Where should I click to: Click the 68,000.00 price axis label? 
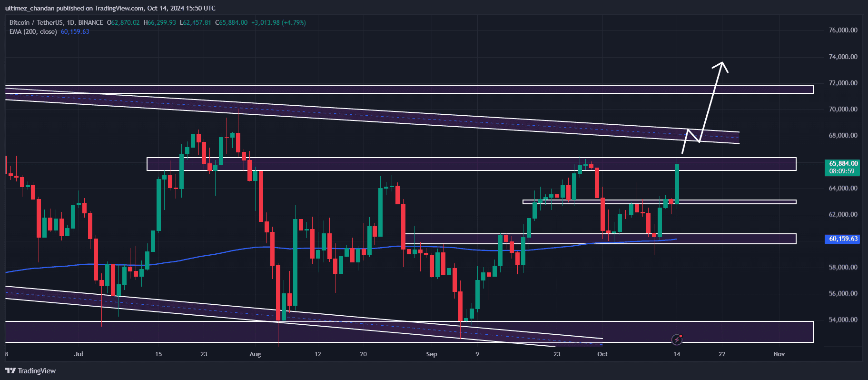click(x=843, y=135)
